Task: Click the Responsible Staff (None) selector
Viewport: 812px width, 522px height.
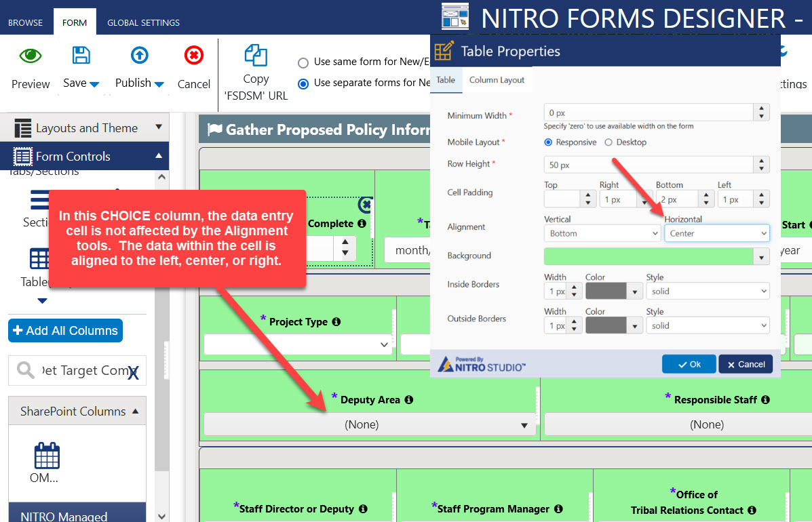Action: click(678, 425)
